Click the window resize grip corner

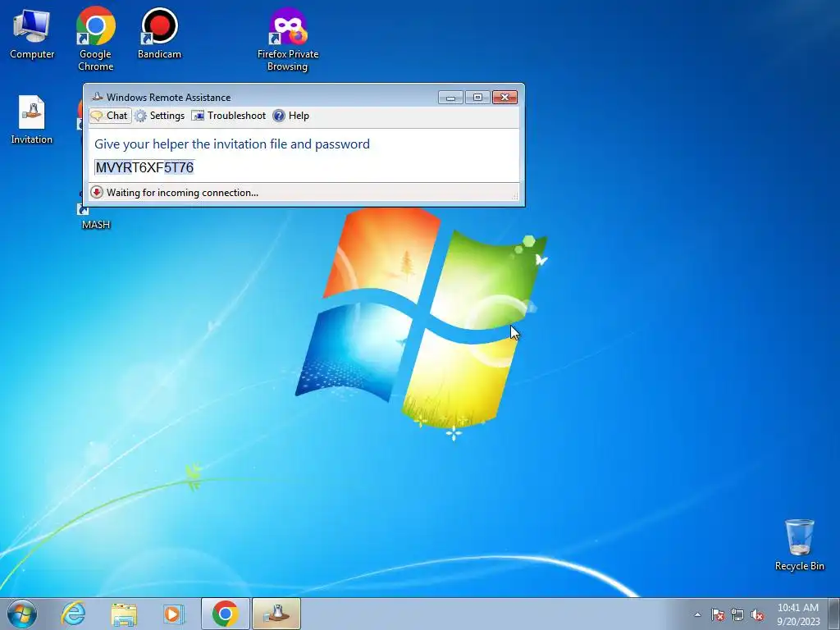(x=515, y=196)
